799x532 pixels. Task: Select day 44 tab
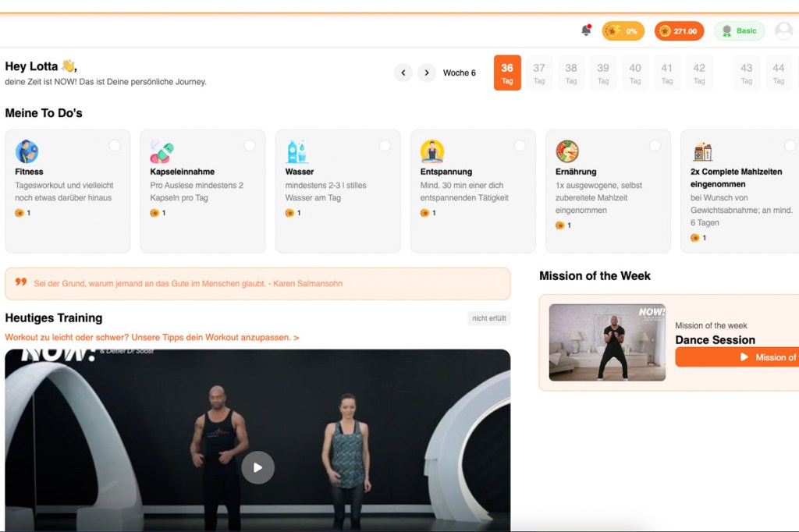779,73
